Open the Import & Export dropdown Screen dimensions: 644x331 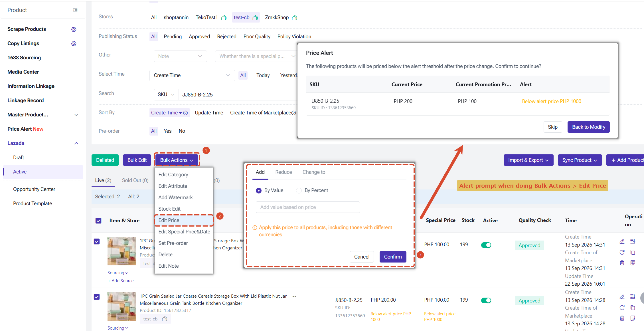tap(528, 160)
